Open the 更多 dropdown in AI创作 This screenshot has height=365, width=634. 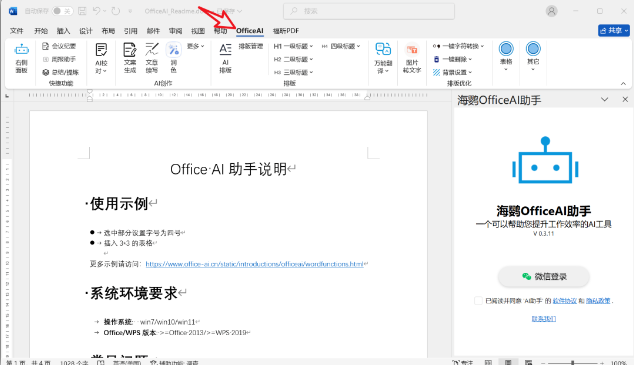click(195, 46)
